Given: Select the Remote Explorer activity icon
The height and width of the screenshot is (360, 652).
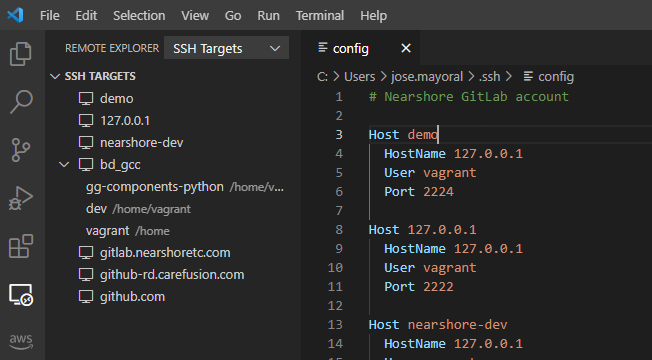Looking at the screenshot, I should (x=21, y=294).
